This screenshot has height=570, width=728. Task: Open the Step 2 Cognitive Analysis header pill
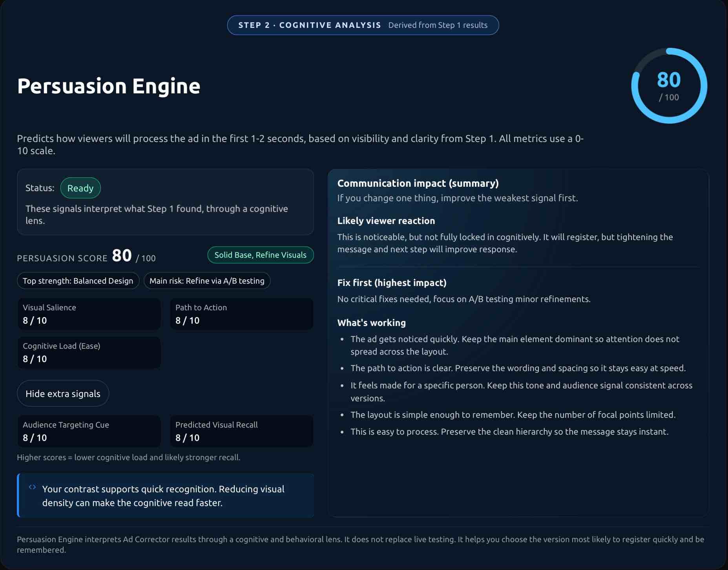(363, 25)
